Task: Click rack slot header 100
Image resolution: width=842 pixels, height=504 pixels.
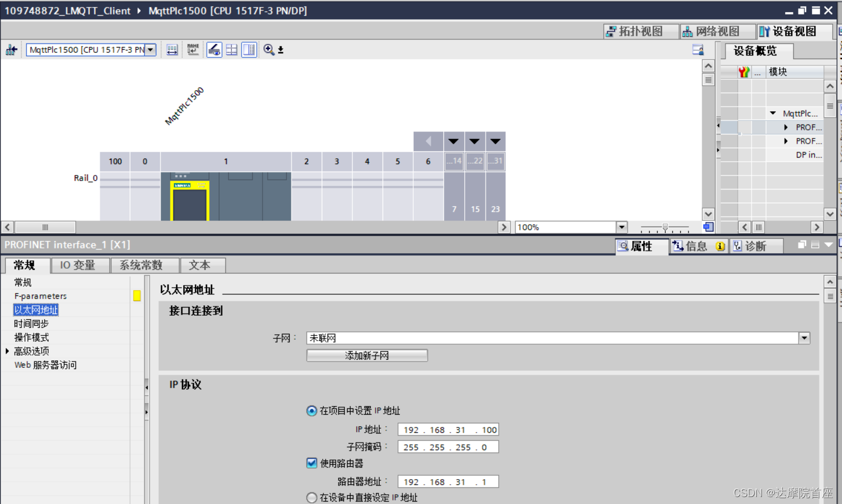Action: [115, 162]
